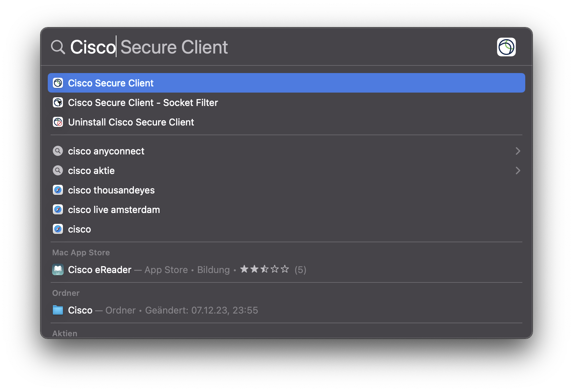The width and height of the screenshot is (573, 392).
Task: Open Cisco Secure Client - Socket Filter result
Action: point(143,103)
